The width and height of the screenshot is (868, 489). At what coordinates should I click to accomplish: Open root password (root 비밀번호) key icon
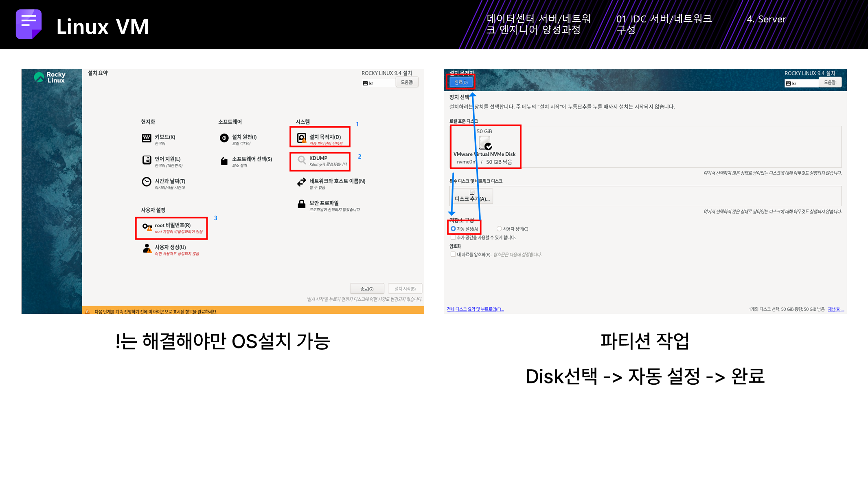tap(147, 227)
